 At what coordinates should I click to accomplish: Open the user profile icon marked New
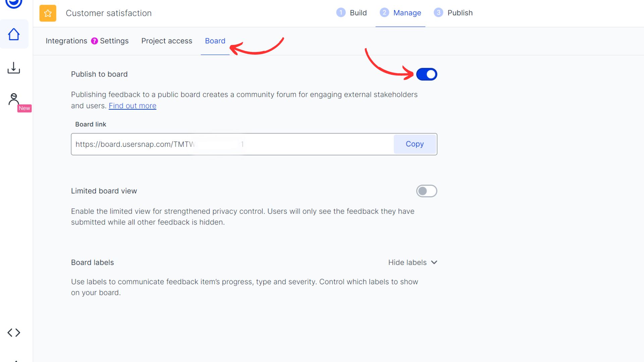[14, 100]
